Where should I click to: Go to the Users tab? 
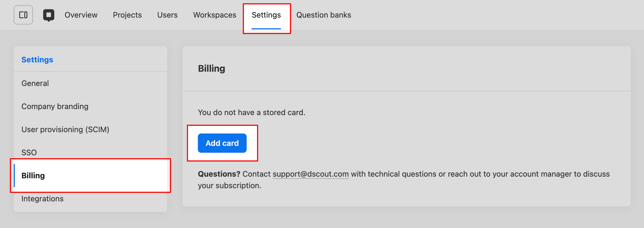[x=167, y=15]
